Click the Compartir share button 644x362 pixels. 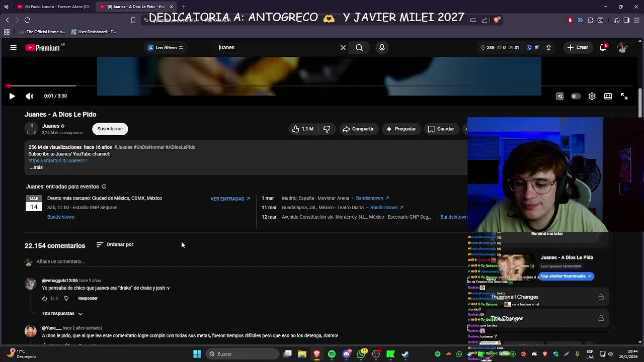(358, 129)
